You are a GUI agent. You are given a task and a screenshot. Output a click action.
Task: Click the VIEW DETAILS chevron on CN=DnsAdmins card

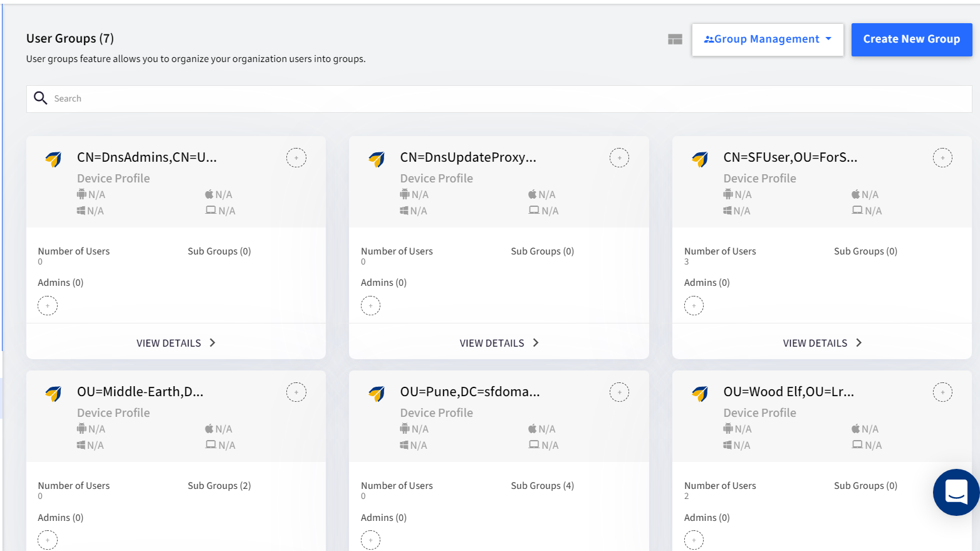point(212,343)
